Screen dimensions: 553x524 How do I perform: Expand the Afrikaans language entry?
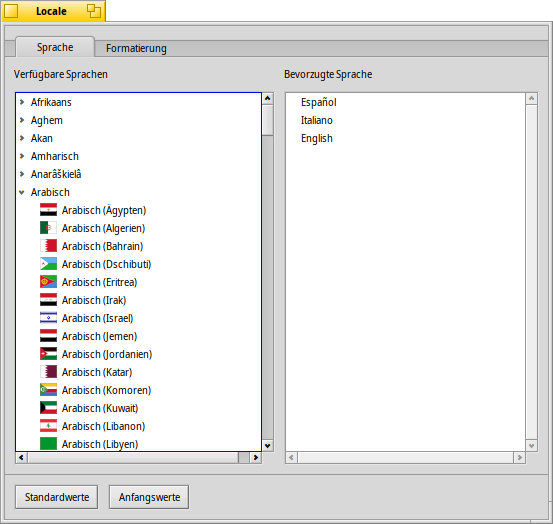pos(22,102)
